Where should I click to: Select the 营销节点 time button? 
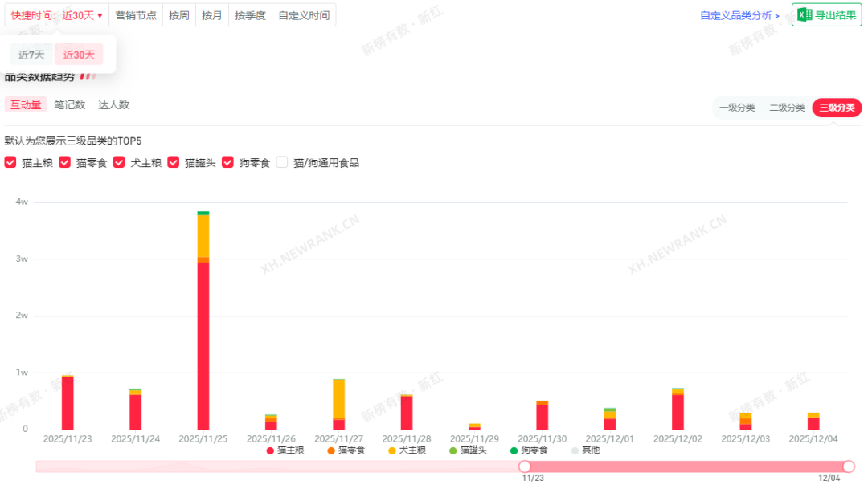[136, 15]
